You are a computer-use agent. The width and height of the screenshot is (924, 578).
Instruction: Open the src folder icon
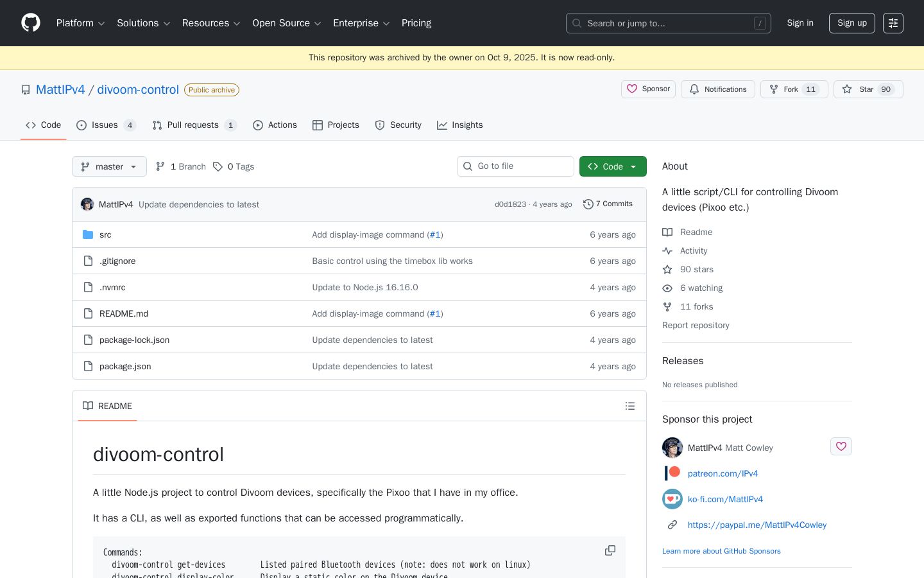point(88,234)
